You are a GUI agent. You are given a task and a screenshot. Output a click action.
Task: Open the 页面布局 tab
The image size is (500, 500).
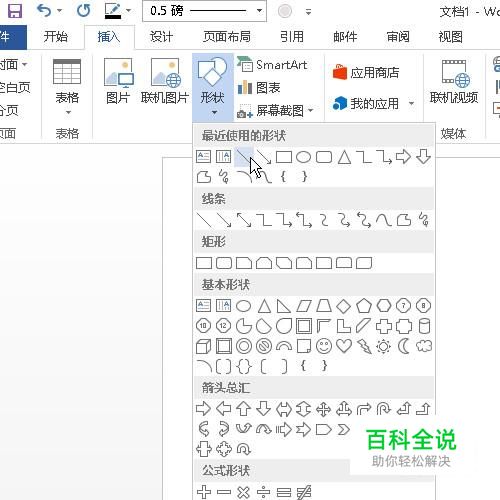pyautogui.click(x=227, y=37)
